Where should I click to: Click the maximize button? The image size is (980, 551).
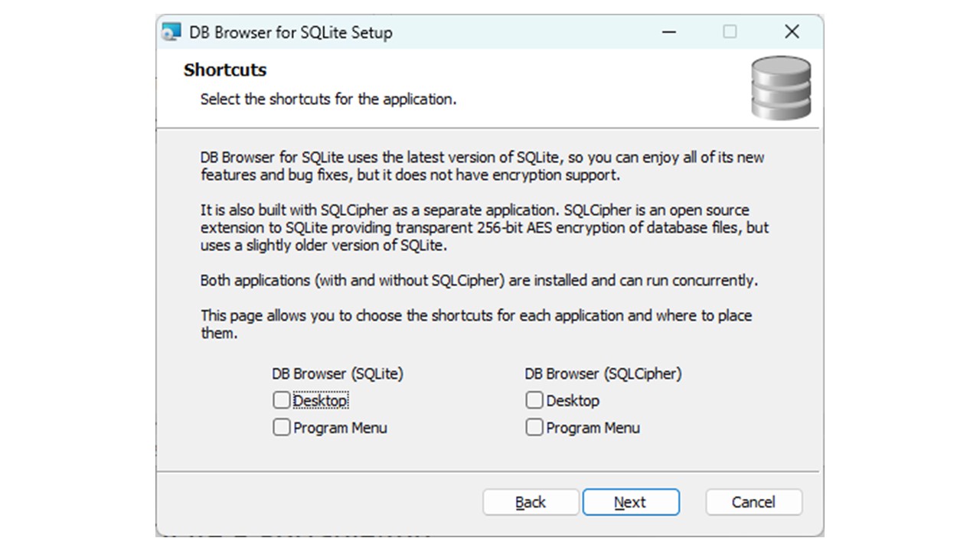point(730,32)
